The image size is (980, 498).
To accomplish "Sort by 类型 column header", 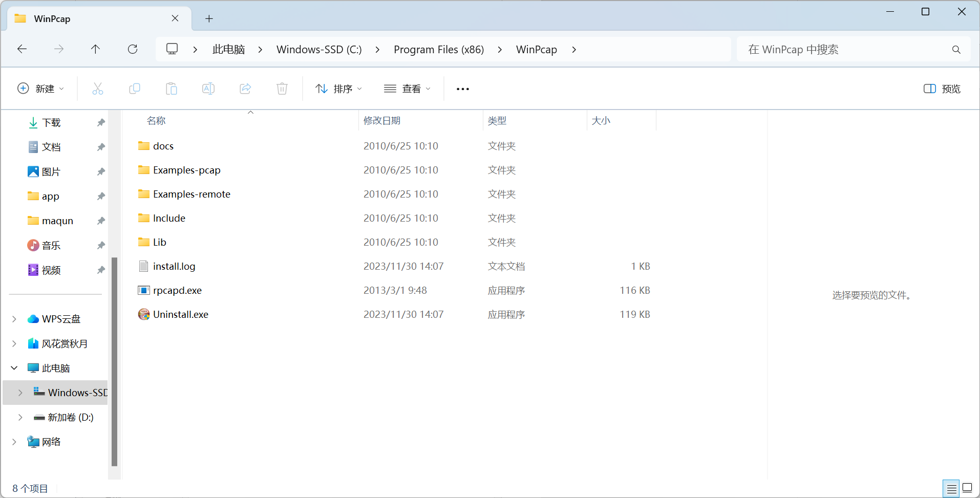I will tap(497, 121).
